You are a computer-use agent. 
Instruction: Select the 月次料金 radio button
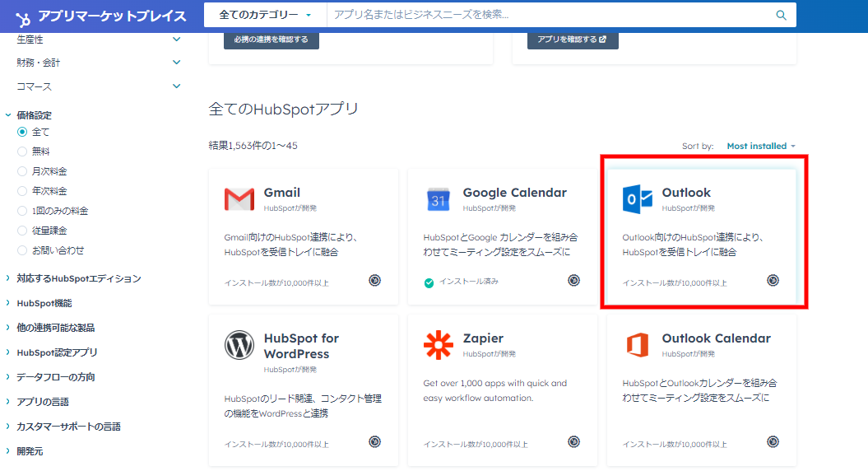pos(22,171)
